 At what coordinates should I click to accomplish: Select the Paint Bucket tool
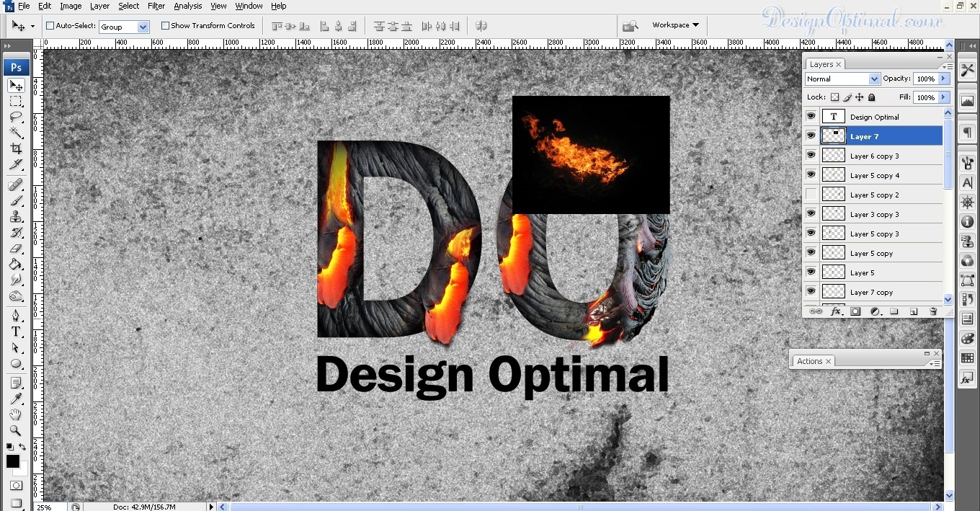pos(16,265)
